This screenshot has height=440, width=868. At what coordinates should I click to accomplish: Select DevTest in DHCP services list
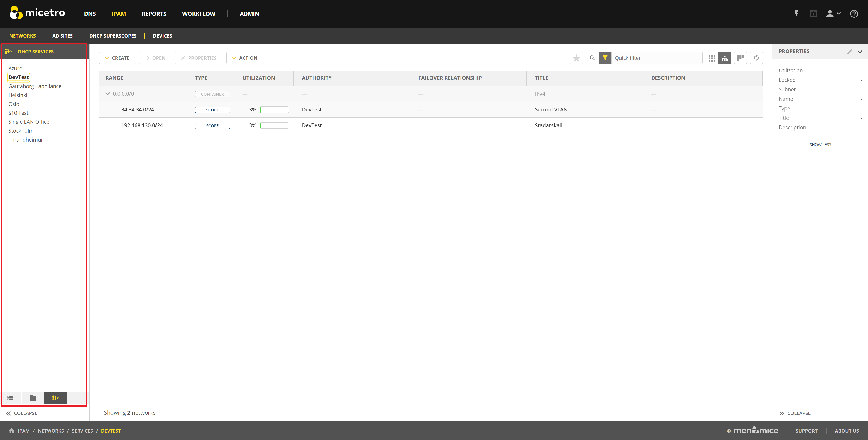[x=19, y=77]
